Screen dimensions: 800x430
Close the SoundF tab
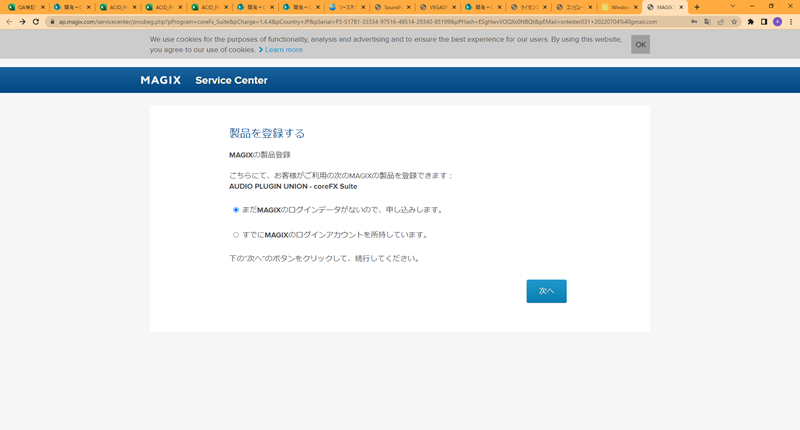pos(408,7)
